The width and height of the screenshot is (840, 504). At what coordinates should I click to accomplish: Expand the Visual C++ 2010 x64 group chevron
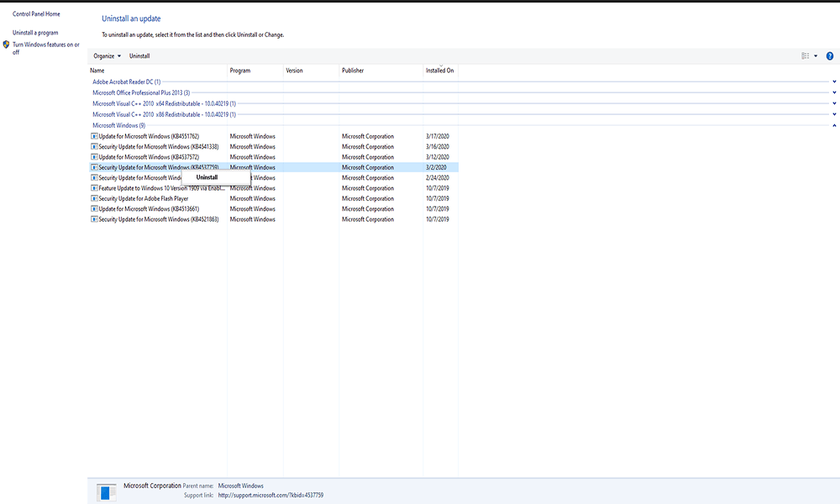tap(834, 103)
